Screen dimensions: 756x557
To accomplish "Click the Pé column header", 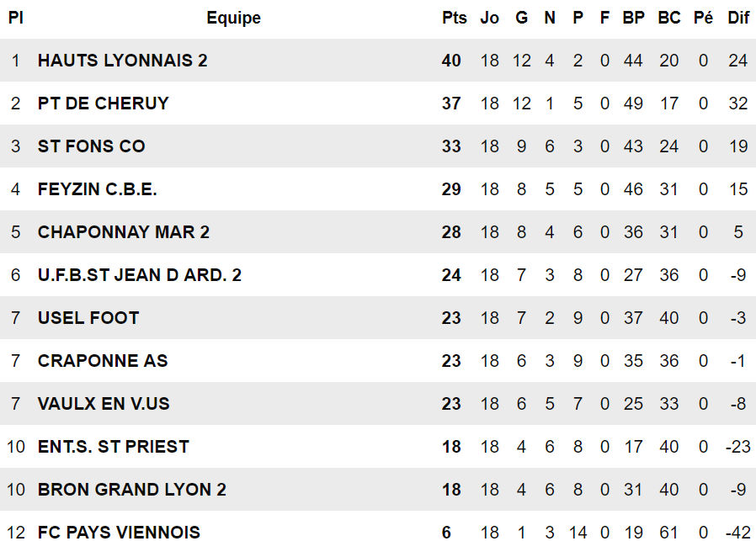I will pos(703,18).
